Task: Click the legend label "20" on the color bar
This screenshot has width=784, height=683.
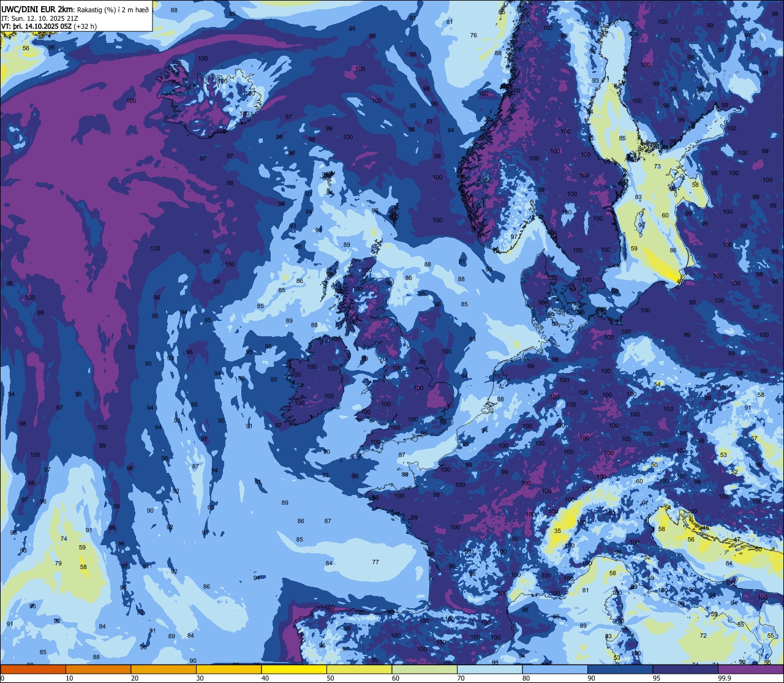Action: click(x=135, y=678)
